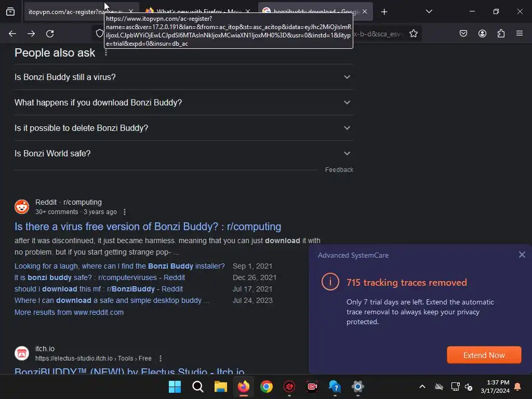532x399 pixels.
Task: Save page to Pocket
Action: point(463,33)
